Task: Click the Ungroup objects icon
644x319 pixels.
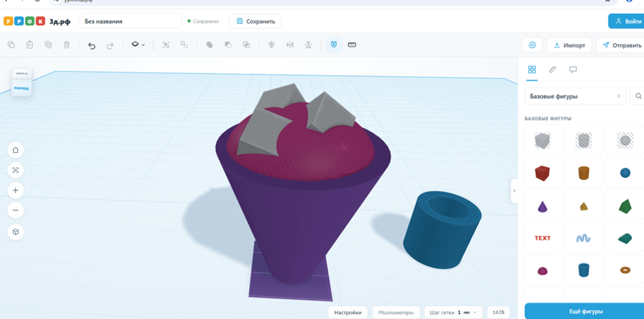Action: coord(184,45)
